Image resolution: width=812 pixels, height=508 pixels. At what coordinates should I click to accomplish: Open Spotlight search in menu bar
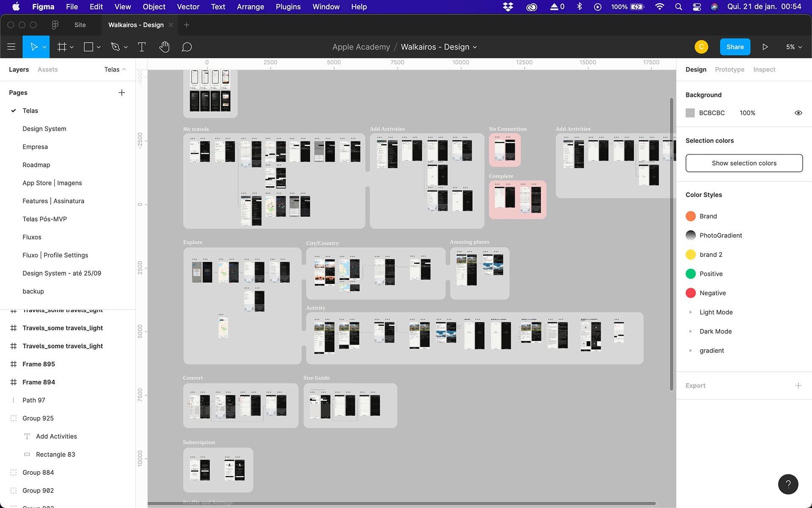click(x=678, y=7)
